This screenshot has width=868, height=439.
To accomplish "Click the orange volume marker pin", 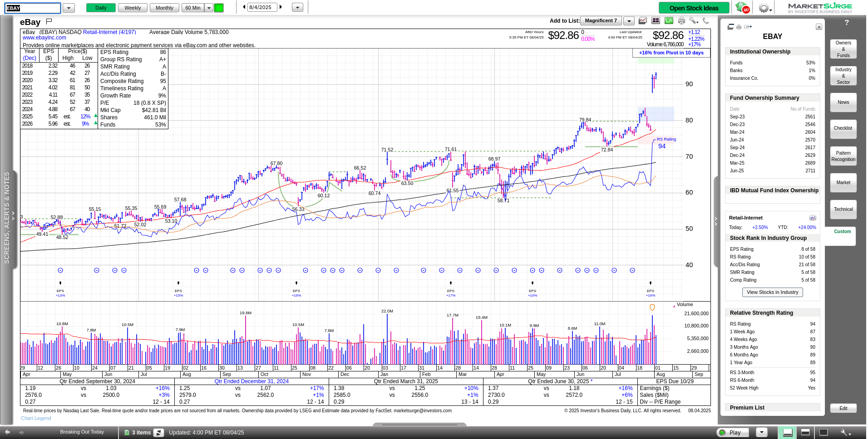I will pos(652,307).
